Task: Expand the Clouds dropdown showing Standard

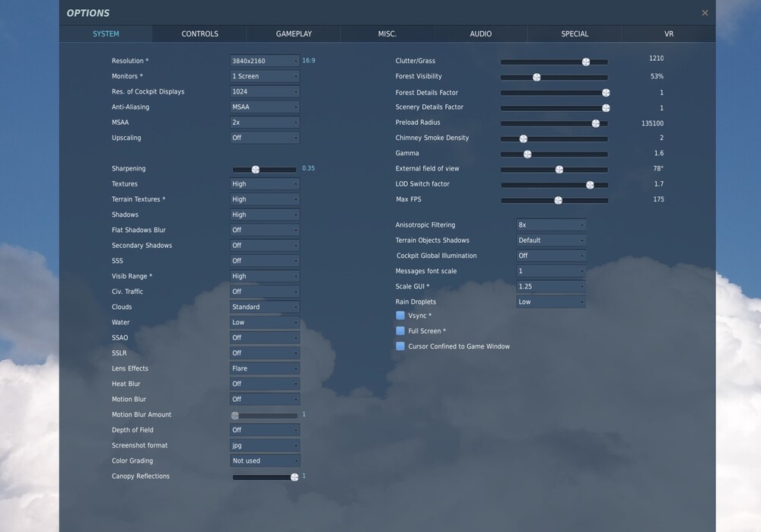Action: click(265, 307)
